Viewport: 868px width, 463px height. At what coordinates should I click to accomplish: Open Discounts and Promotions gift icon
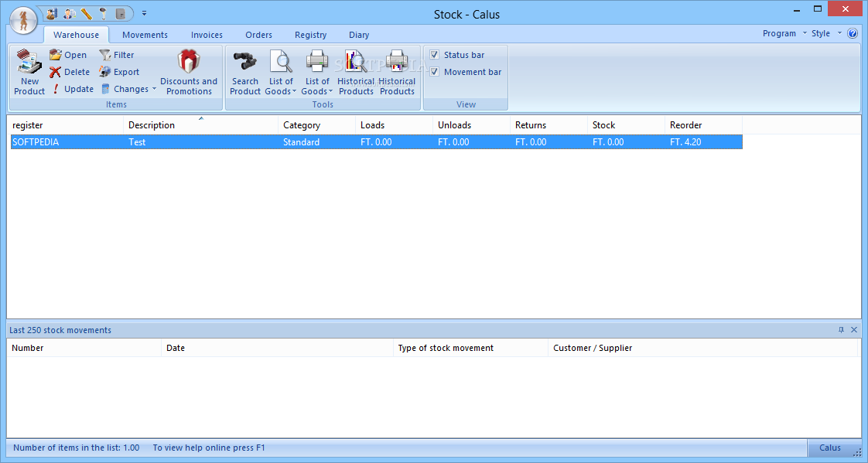pos(188,61)
